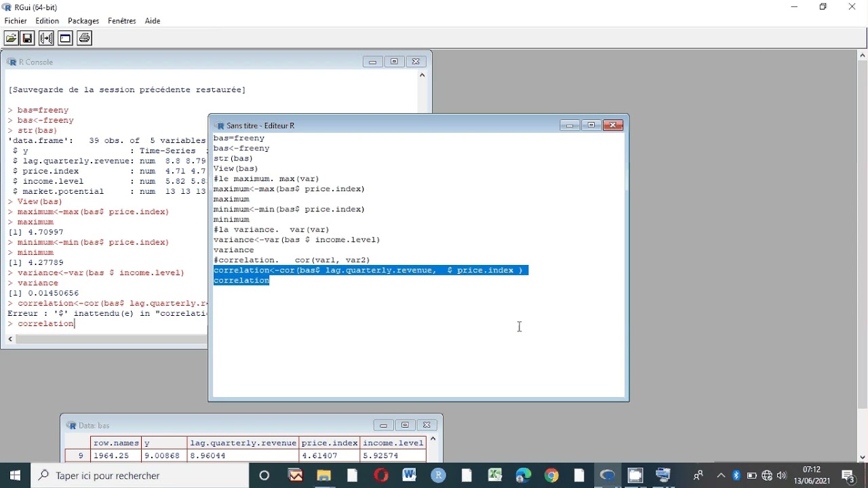This screenshot has width=868, height=488.
Task: Click the RGui workspace scroll-down arrow
Action: [863, 457]
